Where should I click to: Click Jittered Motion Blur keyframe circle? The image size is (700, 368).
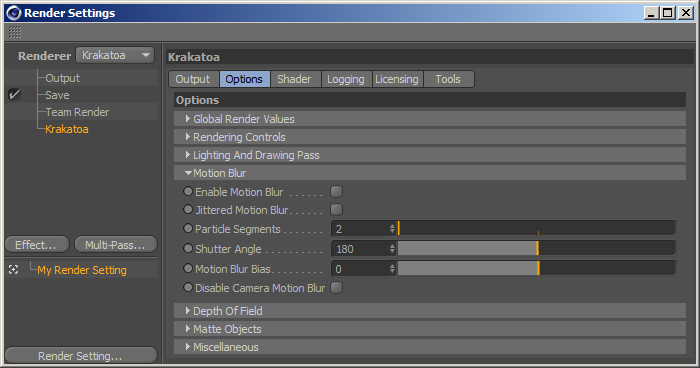point(188,209)
